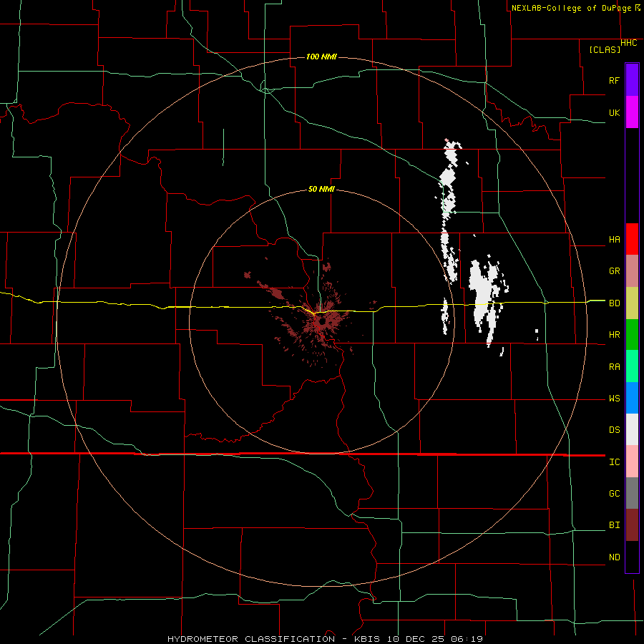Click the "06:19" timestamp text
Viewport: 644px width, 644px height.
pyautogui.click(x=467, y=639)
